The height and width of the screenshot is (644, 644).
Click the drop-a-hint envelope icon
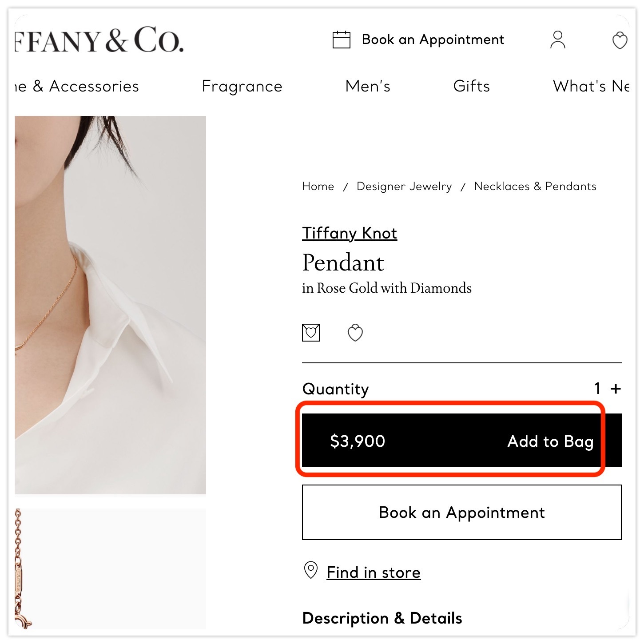[311, 332]
